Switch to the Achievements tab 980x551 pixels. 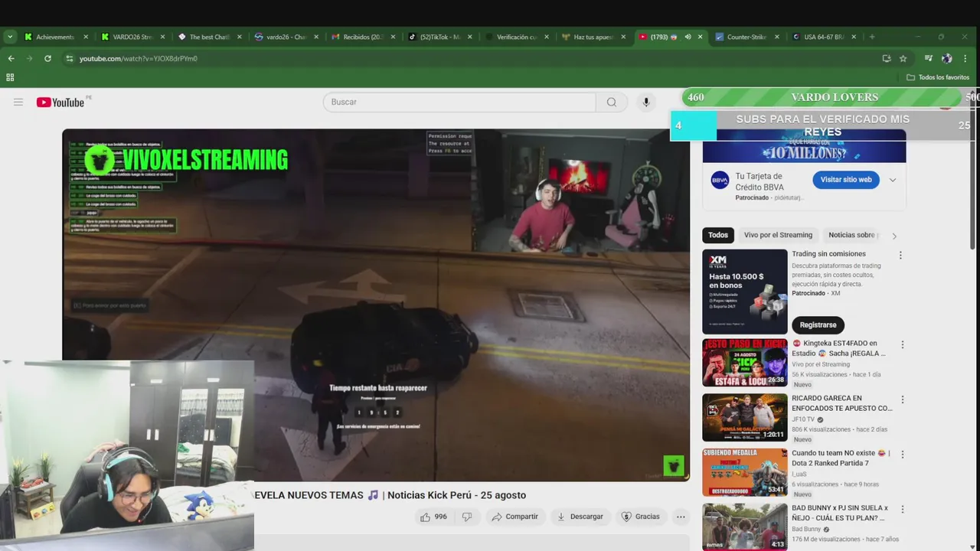click(55, 37)
